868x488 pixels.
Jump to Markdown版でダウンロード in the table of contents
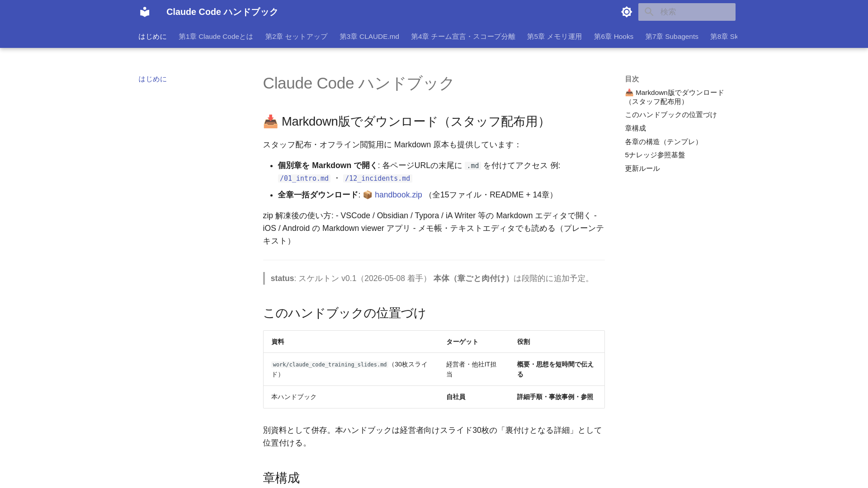tap(675, 97)
